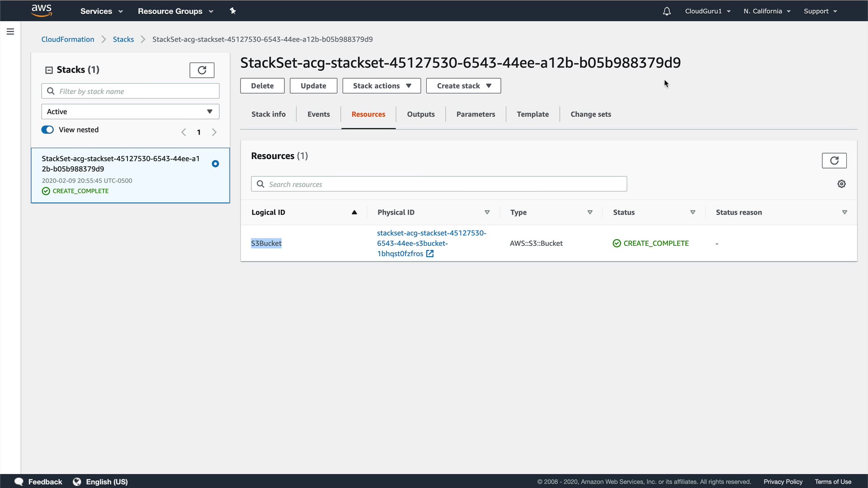Viewport: 868px width, 488px height.
Task: Refresh the Resources table
Action: click(x=834, y=160)
